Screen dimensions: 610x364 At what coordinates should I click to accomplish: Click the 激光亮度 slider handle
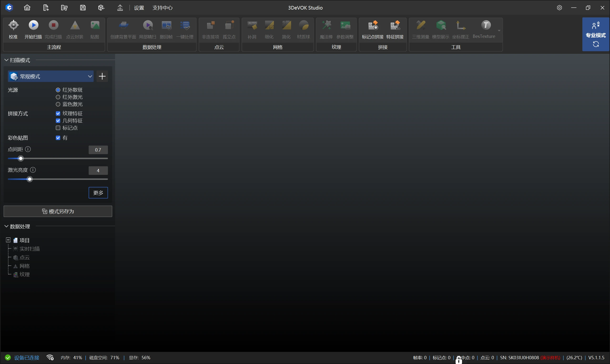tap(30, 180)
